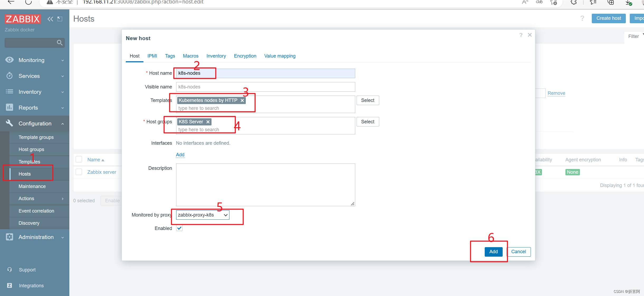
Task: Click the Administration gear icon
Action: 9,237
